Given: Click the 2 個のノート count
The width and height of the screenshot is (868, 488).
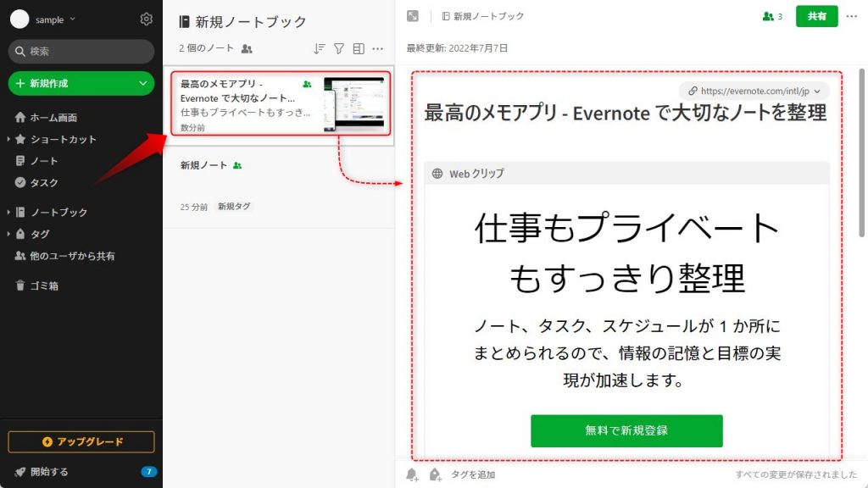Looking at the screenshot, I should coord(206,48).
